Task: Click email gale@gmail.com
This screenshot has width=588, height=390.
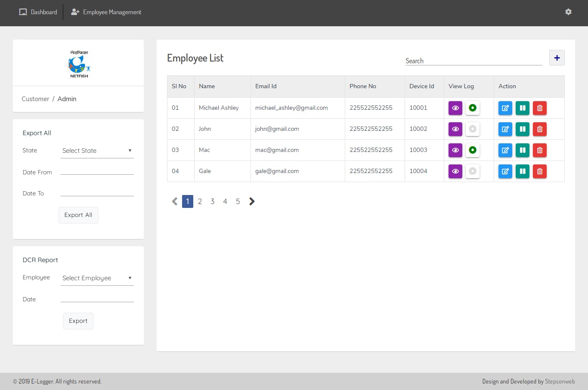Action: coord(277,171)
